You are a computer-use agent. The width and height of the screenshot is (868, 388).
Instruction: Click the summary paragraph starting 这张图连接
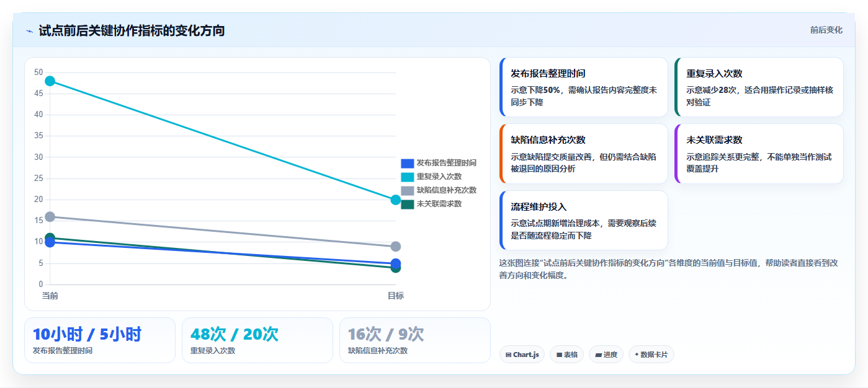[669, 269]
